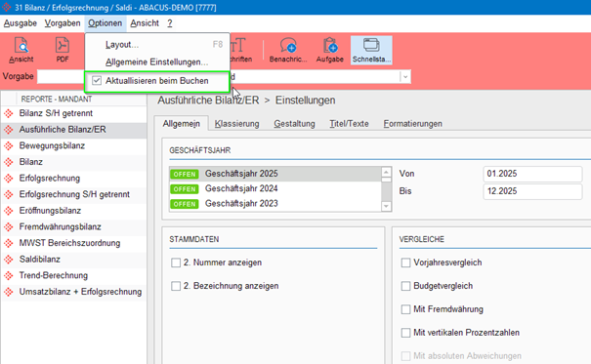The image size is (591, 364).
Task: Check the Vorjahresvergleich option
Action: pos(405,263)
